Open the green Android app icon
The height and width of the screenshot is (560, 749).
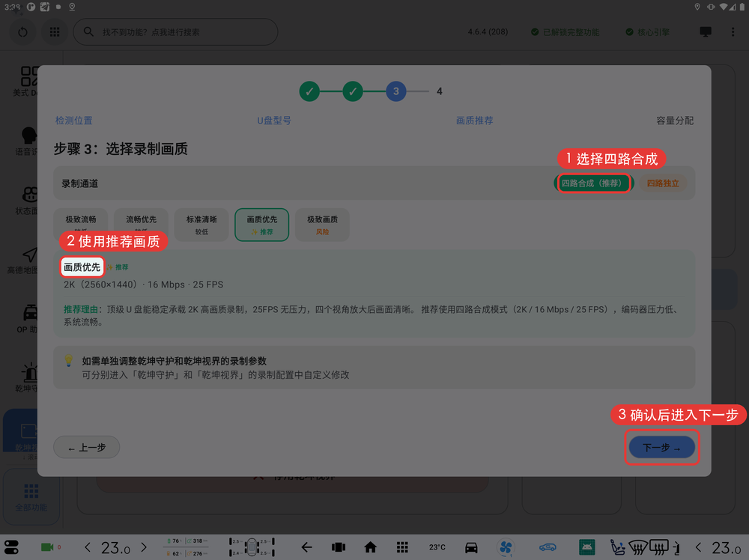[x=586, y=547]
